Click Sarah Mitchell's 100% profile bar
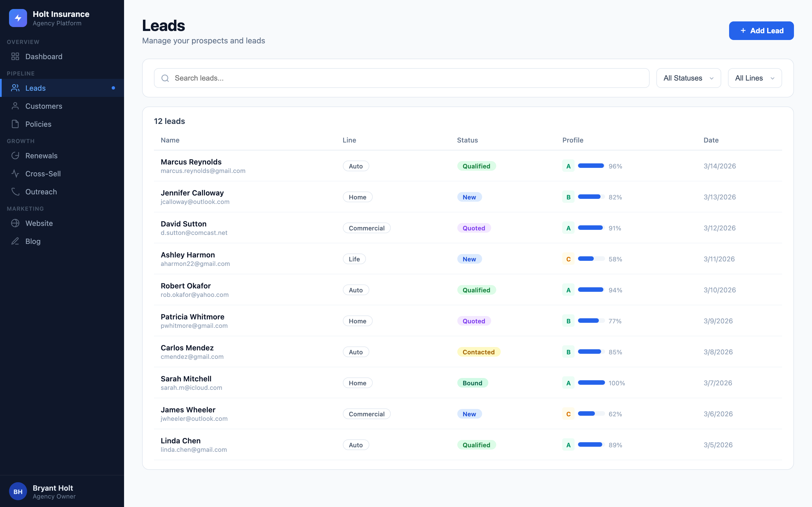This screenshot has width=812, height=507. 591,383
